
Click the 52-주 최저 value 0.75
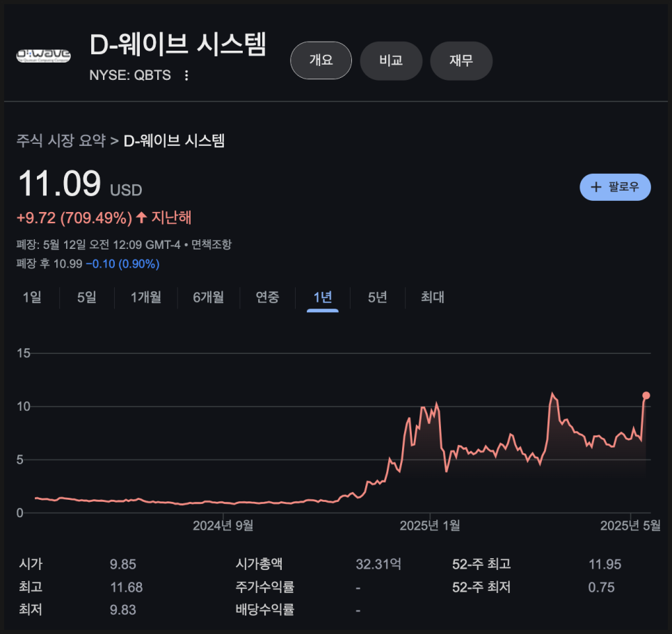[601, 587]
